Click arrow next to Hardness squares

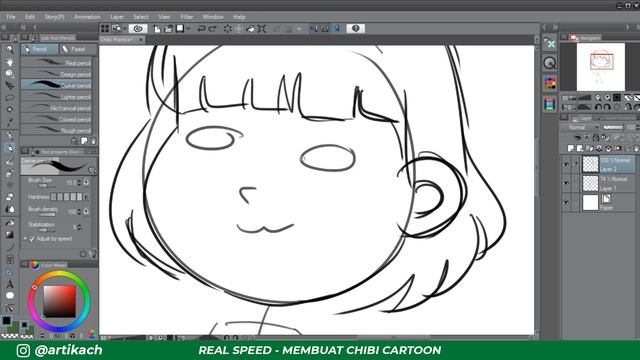click(86, 197)
